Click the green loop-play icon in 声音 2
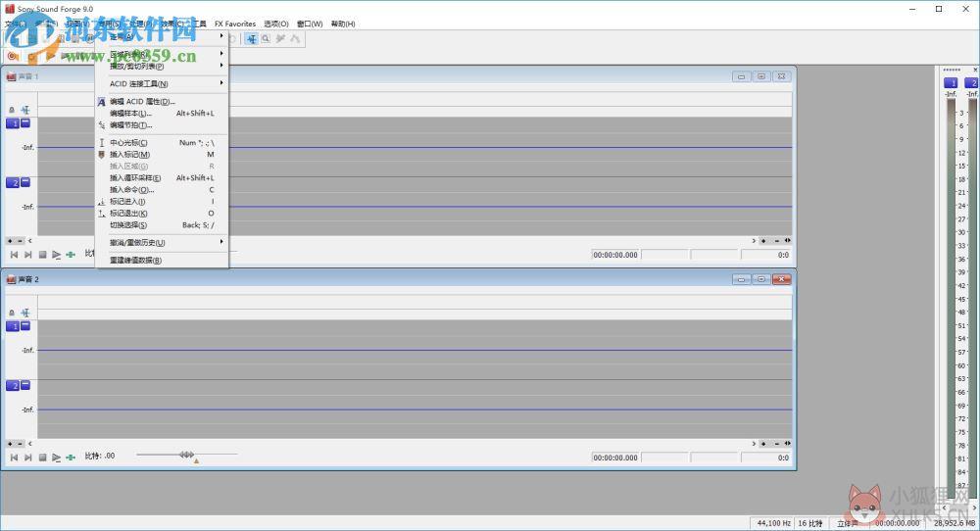 pyautogui.click(x=71, y=458)
